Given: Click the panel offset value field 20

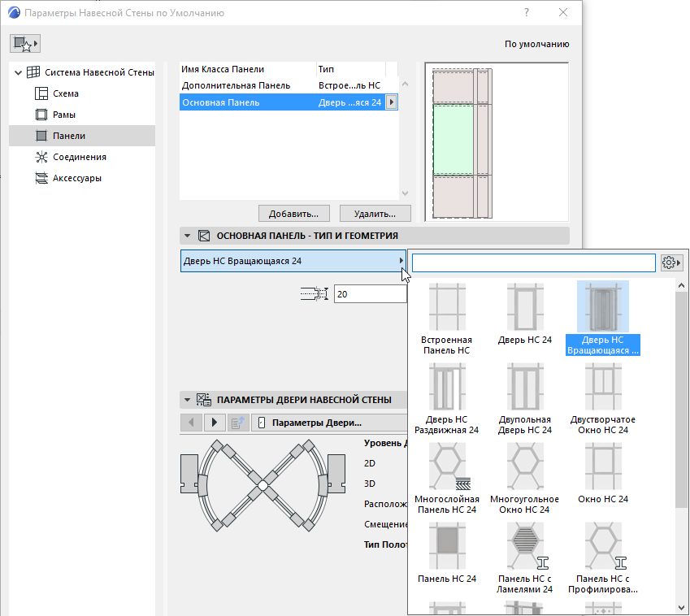Looking at the screenshot, I should (371, 294).
